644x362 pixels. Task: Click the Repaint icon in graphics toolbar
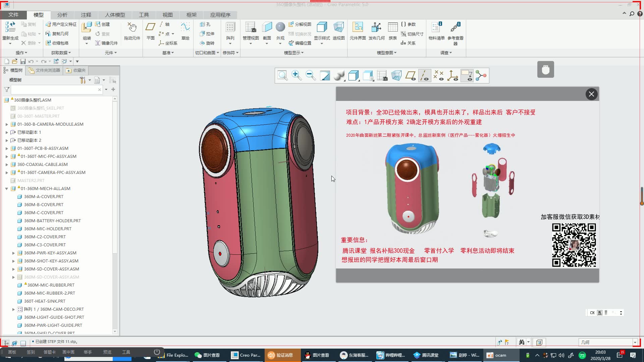pos(325,75)
